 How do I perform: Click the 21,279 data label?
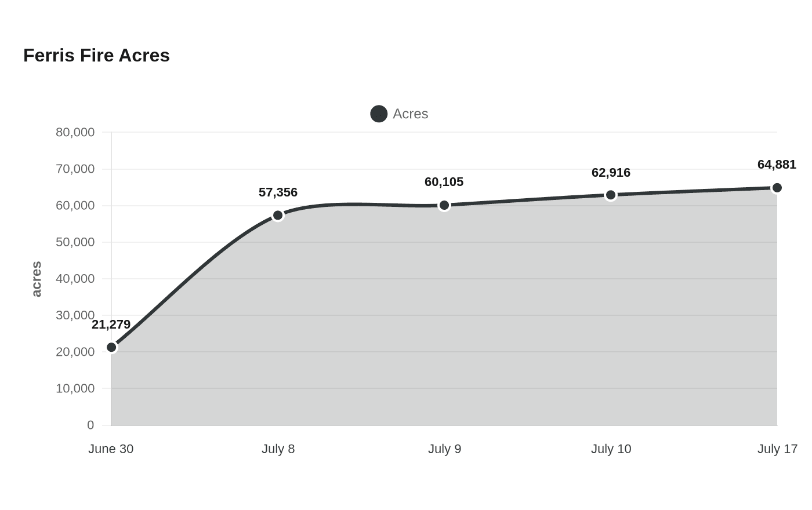(111, 324)
